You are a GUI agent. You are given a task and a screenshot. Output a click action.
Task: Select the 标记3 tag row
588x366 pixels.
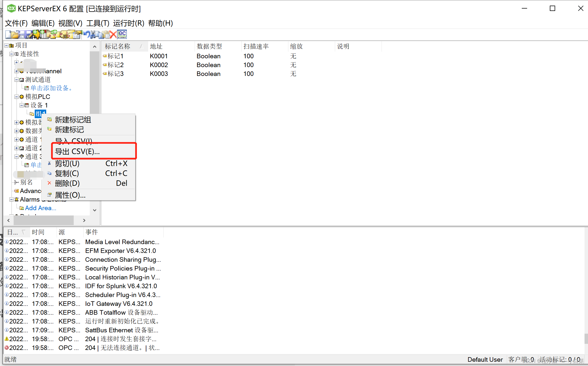tap(115, 74)
